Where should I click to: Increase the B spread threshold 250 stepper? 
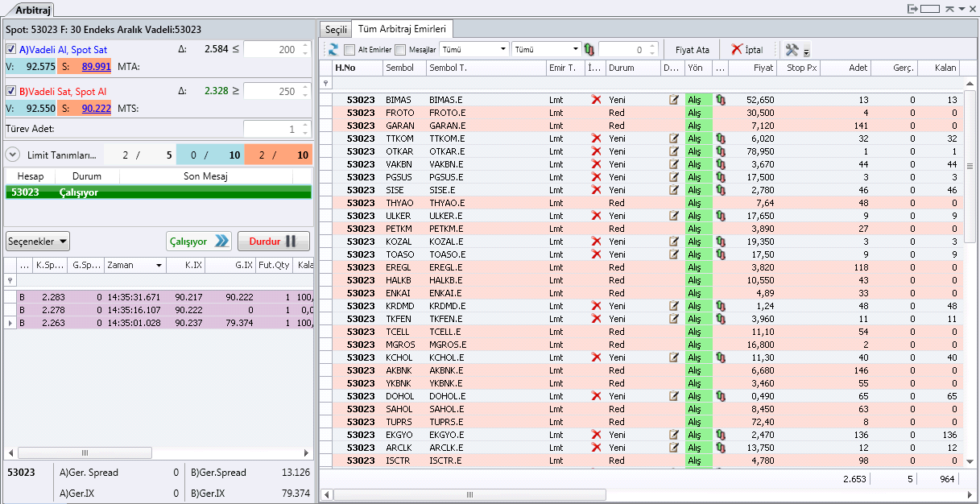pyautogui.click(x=304, y=88)
